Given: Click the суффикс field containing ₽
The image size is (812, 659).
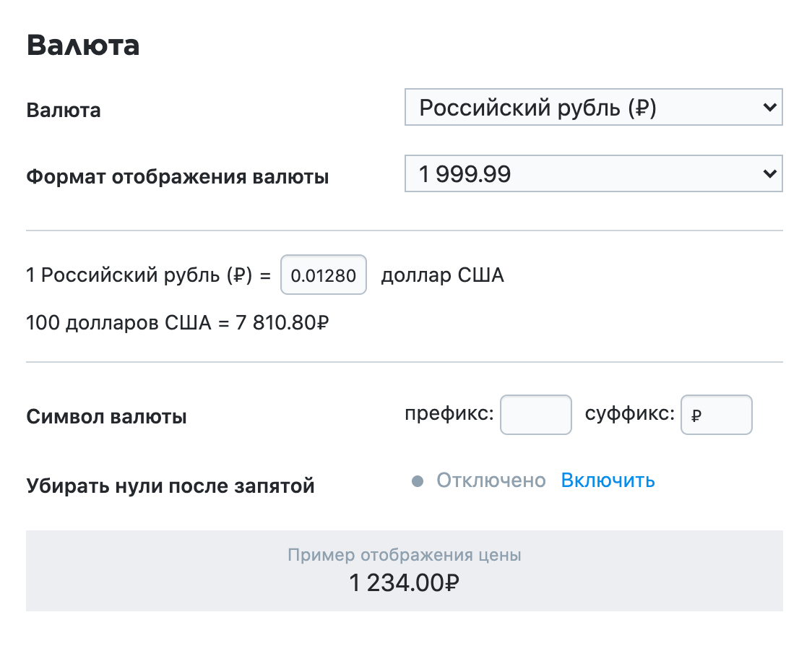Looking at the screenshot, I should (716, 415).
